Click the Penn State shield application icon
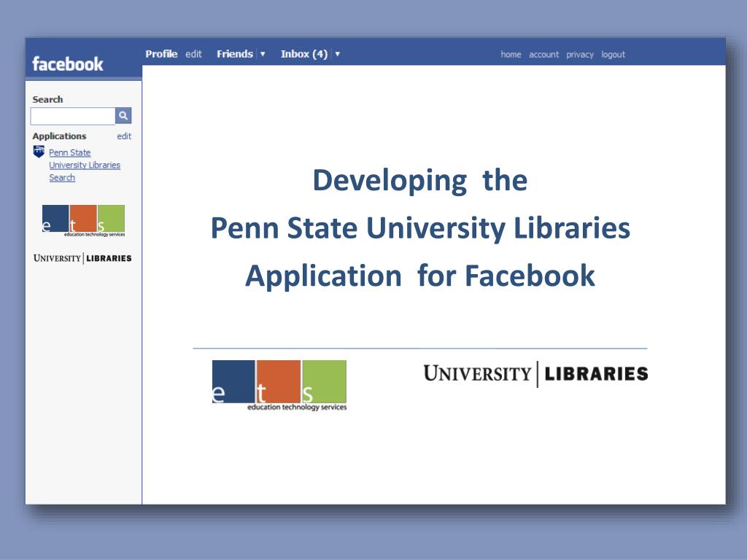The width and height of the screenshot is (747, 560). coord(39,152)
